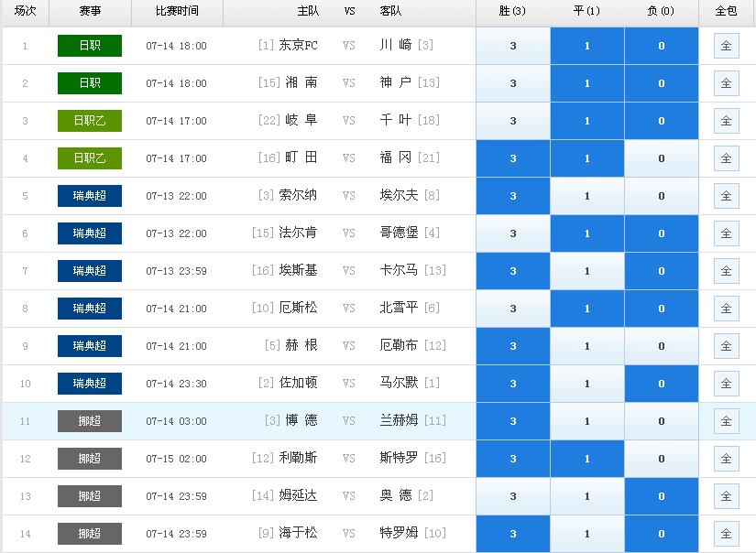The image size is (756, 553).
Task: Click away team 卡尔马
Action: [400, 270]
